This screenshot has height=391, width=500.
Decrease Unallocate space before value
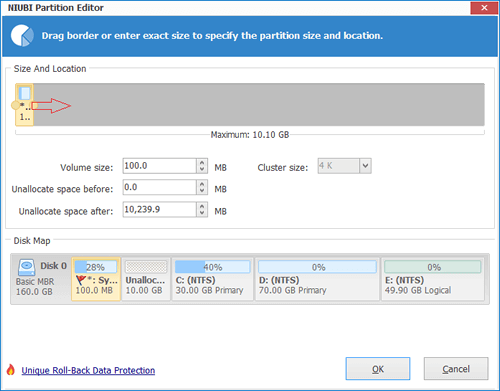click(x=202, y=191)
